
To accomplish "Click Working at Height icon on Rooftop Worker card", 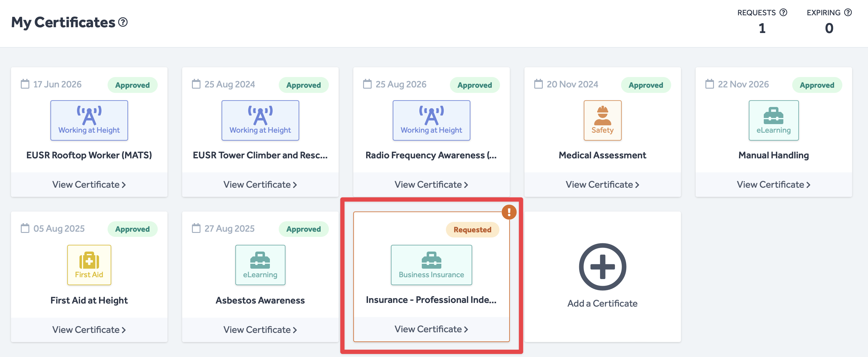I will click(x=89, y=120).
